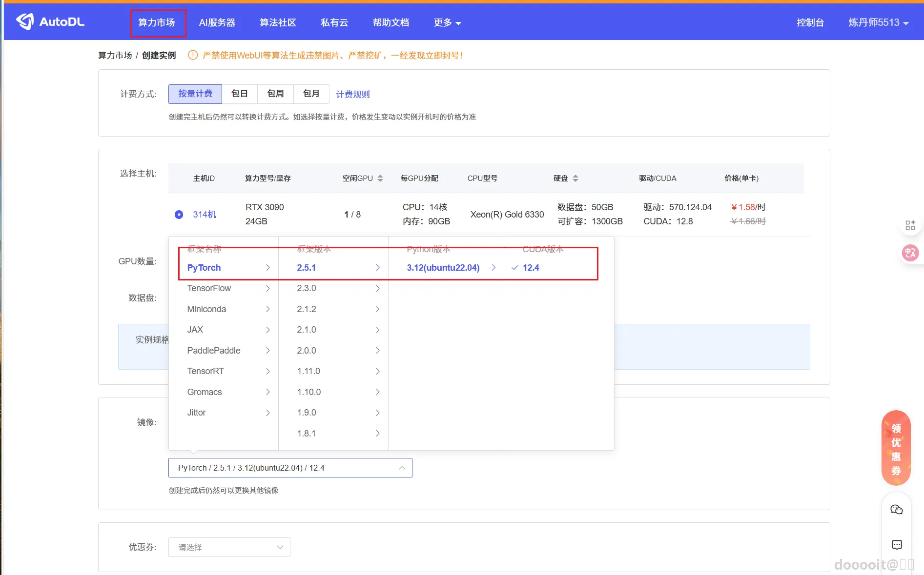Collapse the PyTorch image selector dropdown

coord(402,468)
